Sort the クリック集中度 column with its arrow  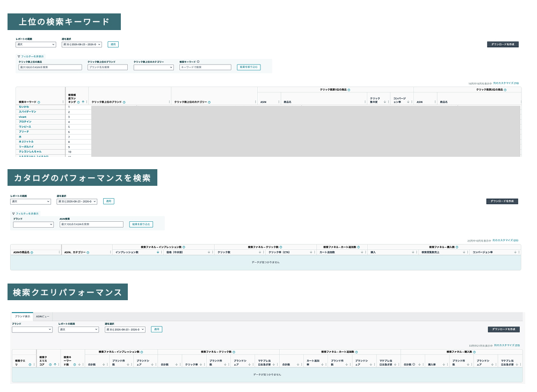[x=384, y=102]
